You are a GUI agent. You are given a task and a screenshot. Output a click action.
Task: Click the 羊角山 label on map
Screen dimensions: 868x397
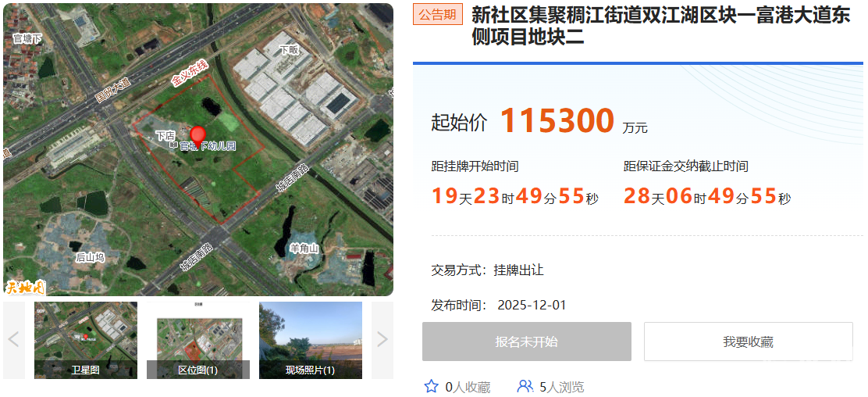(x=304, y=249)
